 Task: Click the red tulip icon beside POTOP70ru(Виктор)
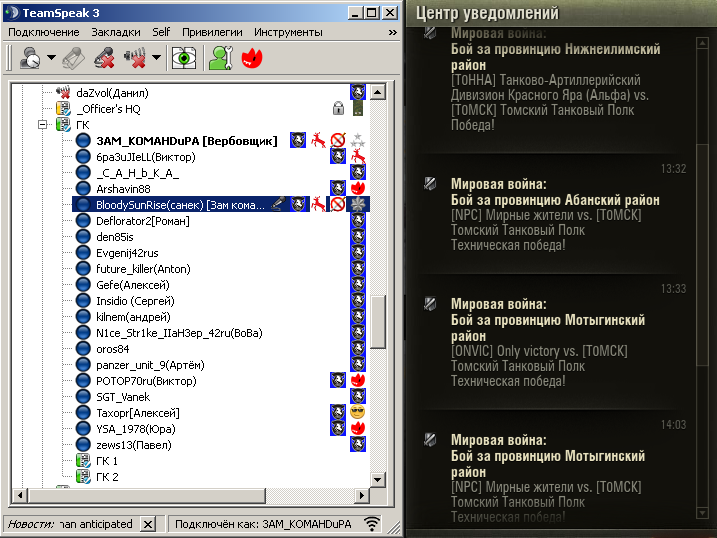358,380
